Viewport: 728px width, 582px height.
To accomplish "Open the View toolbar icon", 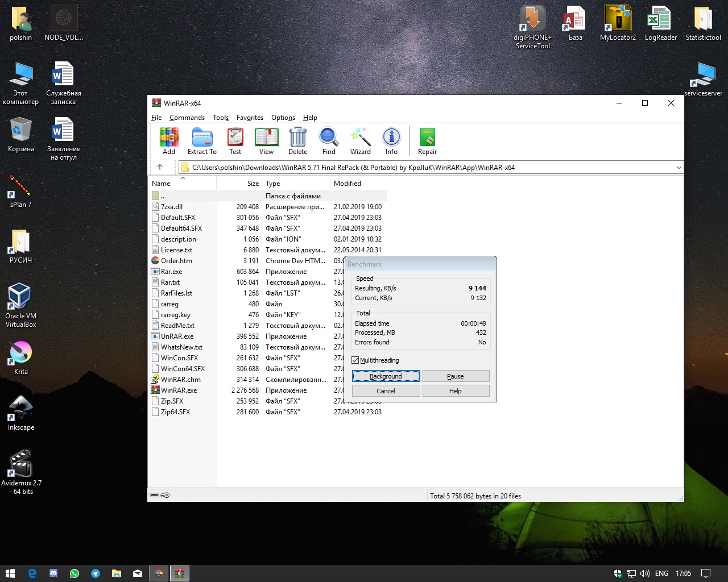I will click(266, 138).
